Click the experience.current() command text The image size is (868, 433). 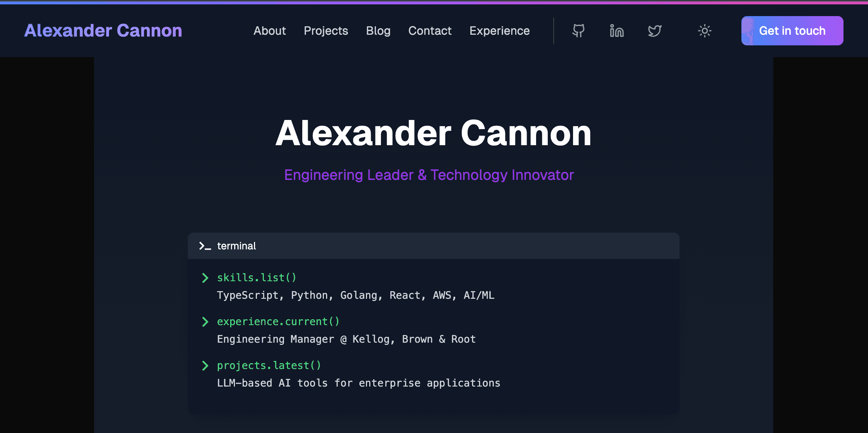278,322
